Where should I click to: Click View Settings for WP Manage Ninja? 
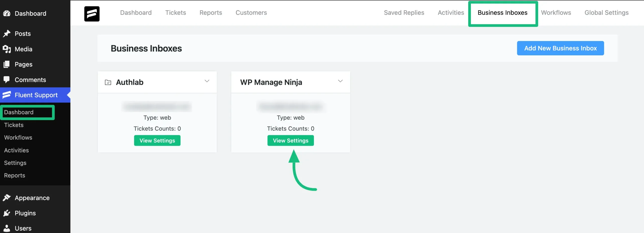[291, 141]
